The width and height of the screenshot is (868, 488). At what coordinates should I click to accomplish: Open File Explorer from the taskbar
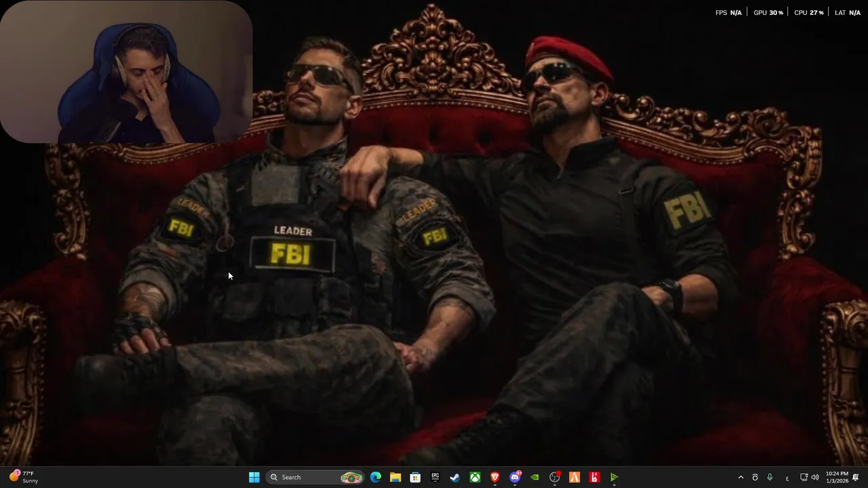(395, 477)
